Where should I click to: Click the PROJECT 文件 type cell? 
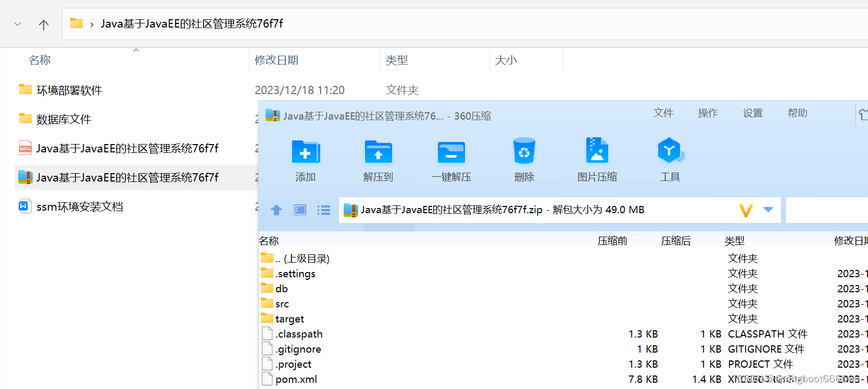(760, 364)
